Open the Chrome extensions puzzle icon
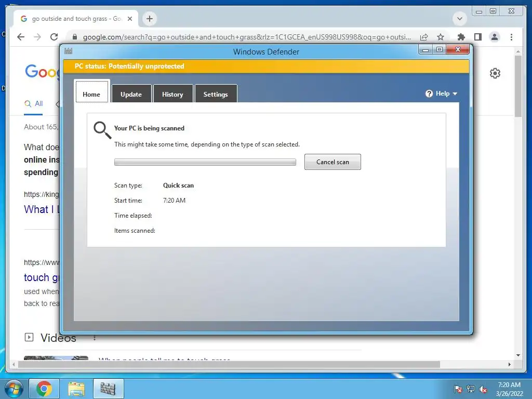 pos(461,37)
